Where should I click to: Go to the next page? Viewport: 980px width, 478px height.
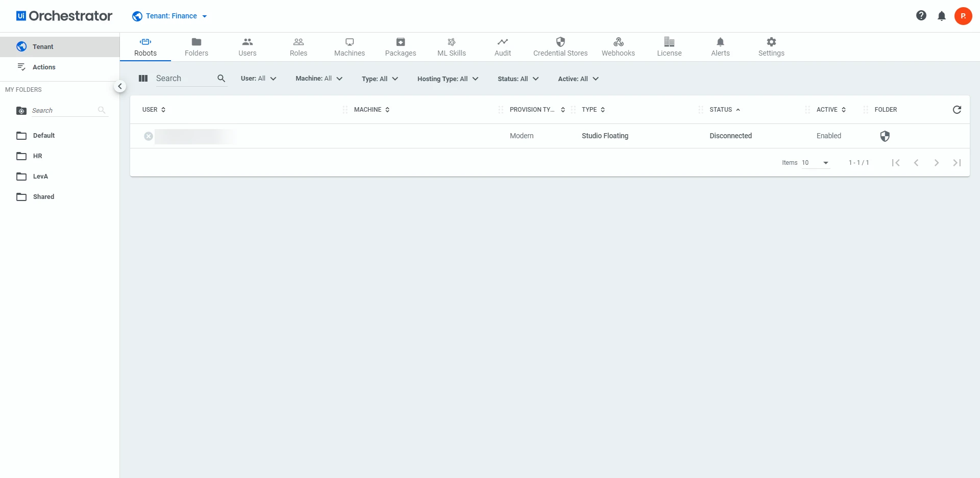tap(937, 163)
